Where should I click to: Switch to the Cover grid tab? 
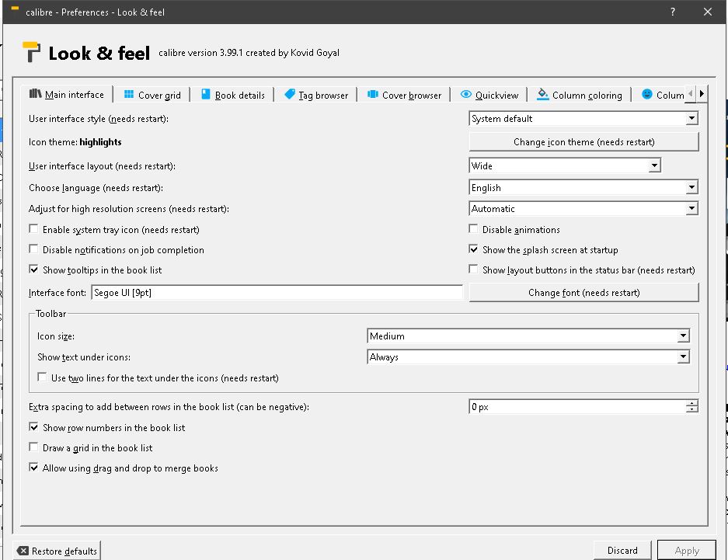[x=152, y=95]
